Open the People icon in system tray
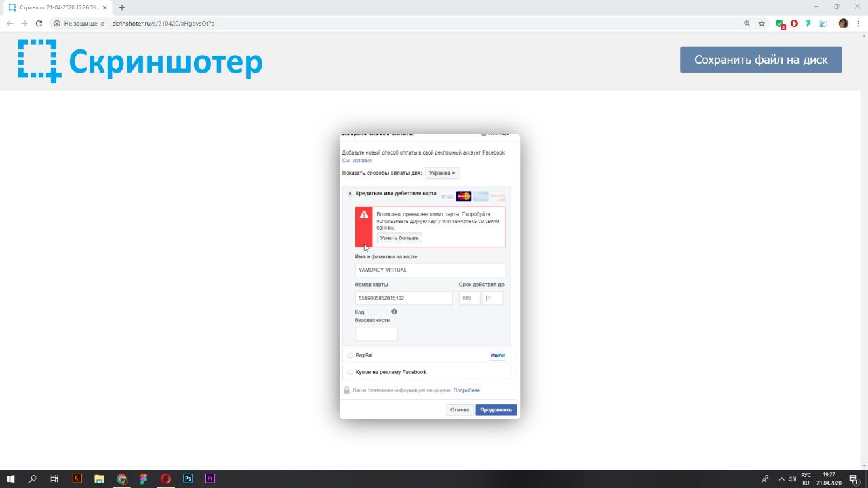Image resolution: width=868 pixels, height=488 pixels. click(766, 479)
